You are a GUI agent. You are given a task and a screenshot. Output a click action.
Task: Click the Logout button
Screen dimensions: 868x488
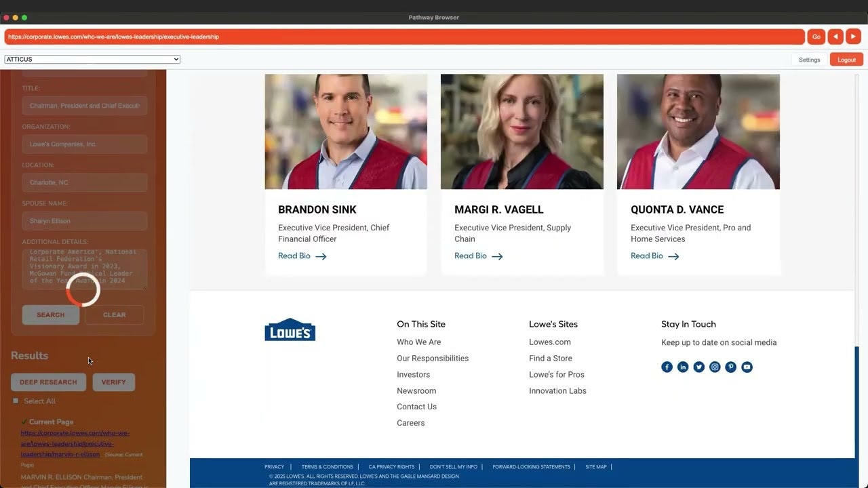[x=846, y=60]
